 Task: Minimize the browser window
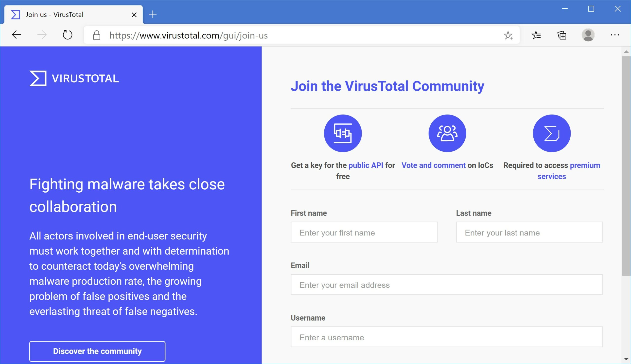(565, 9)
